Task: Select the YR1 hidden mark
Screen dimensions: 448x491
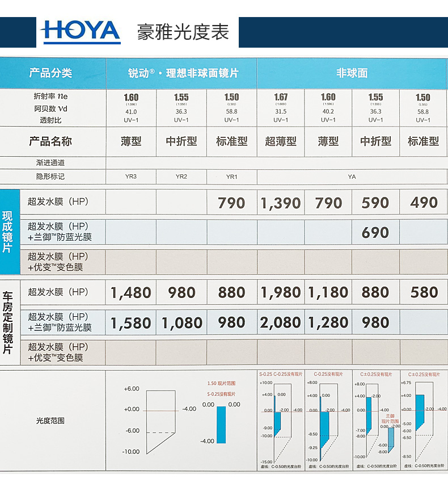Action: (x=232, y=177)
